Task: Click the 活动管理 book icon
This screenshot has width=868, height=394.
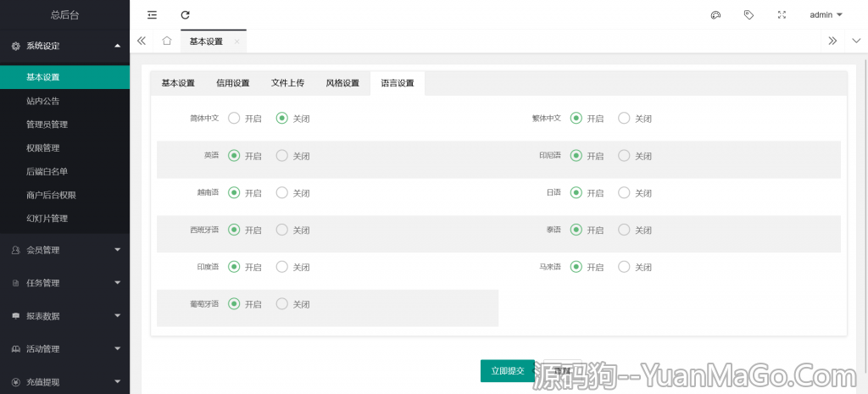Action: (x=16, y=349)
